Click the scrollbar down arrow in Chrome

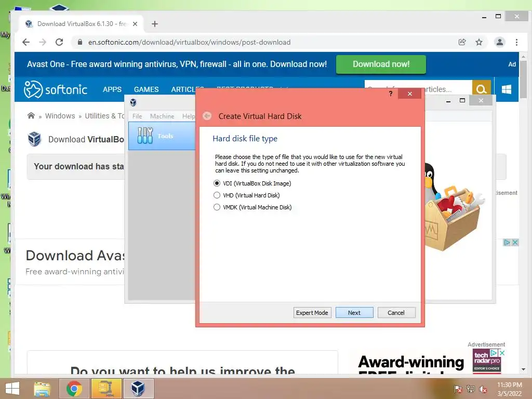(x=523, y=369)
